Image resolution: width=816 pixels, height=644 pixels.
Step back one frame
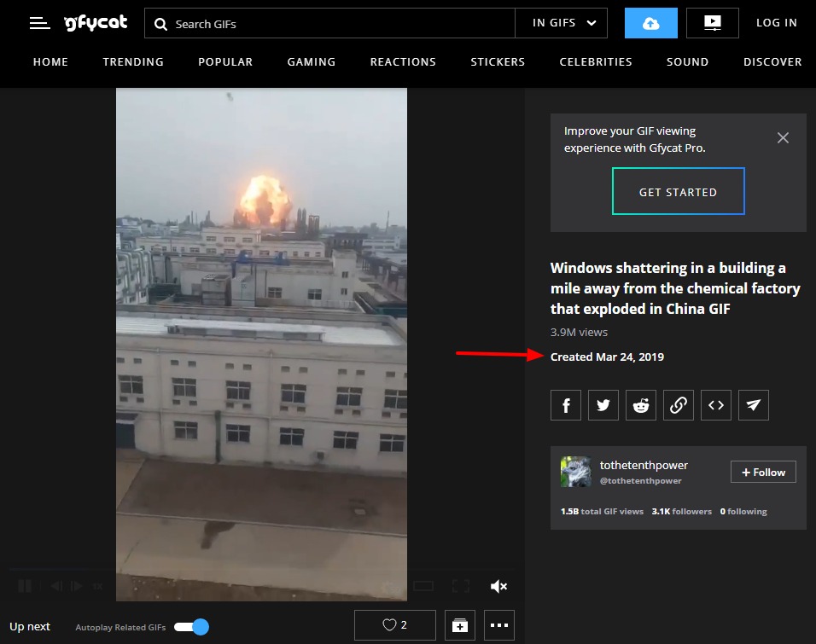(x=56, y=586)
